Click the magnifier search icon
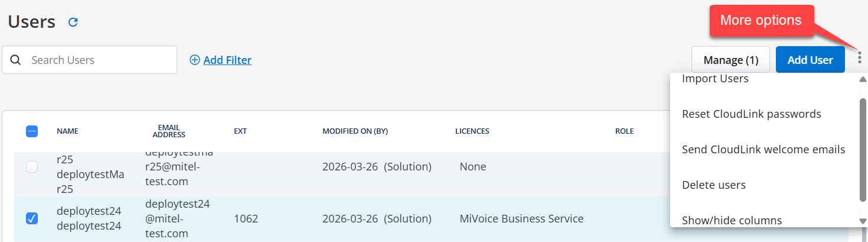Viewport: 868px width, 242px height. click(x=16, y=60)
